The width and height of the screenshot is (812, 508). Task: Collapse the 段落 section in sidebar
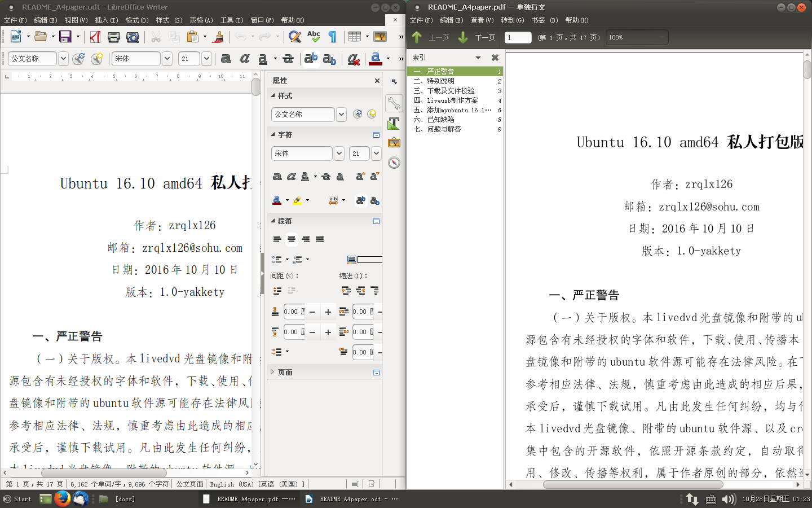273,221
